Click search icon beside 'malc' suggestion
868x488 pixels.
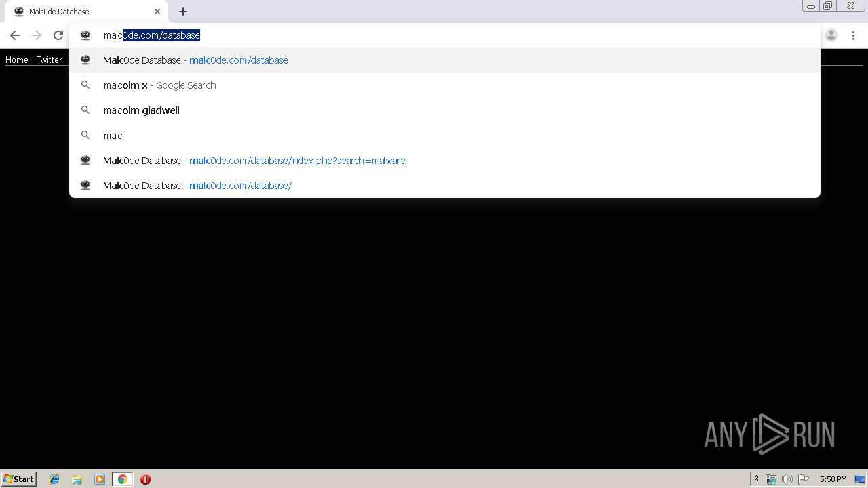pos(85,135)
